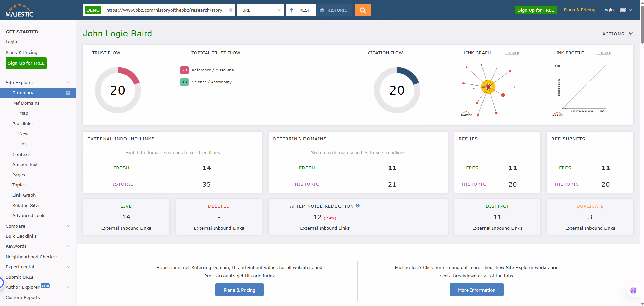Open Link Graph sidebar item
The image size is (644, 306).
pos(24,195)
